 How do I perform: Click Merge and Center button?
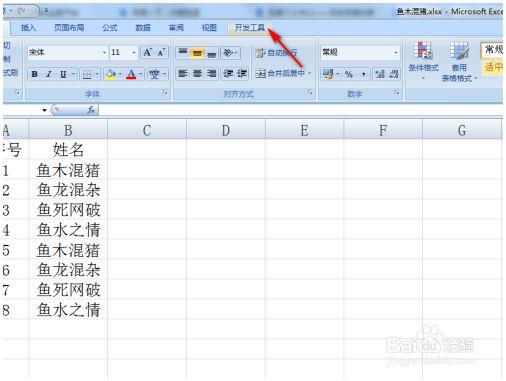[x=283, y=73]
